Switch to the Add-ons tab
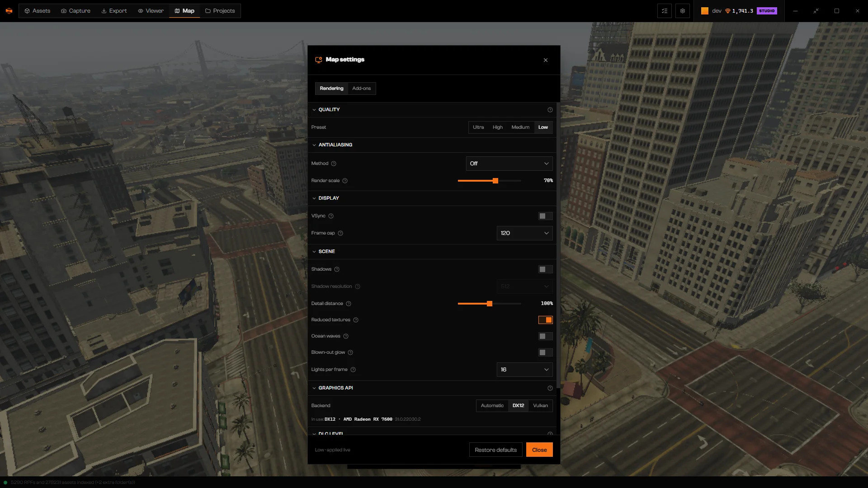Viewport: 868px width, 488px height. 361,89
